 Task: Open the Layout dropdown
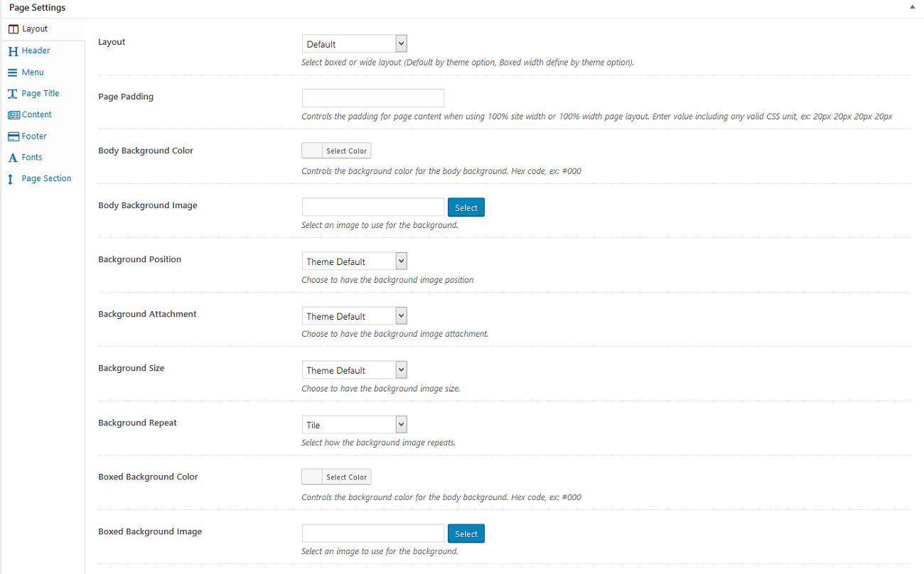[354, 44]
